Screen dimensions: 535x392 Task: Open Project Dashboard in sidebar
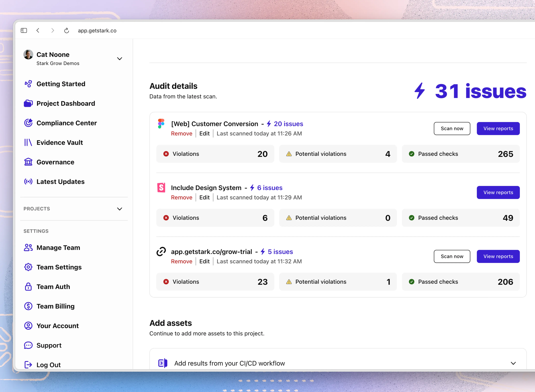pyautogui.click(x=66, y=104)
